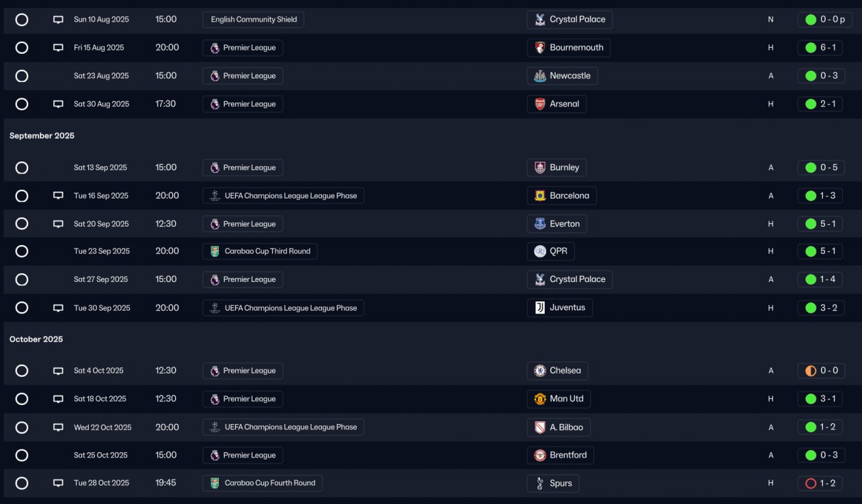
Task: Click the October 2025 month heading
Action: pyautogui.click(x=36, y=339)
